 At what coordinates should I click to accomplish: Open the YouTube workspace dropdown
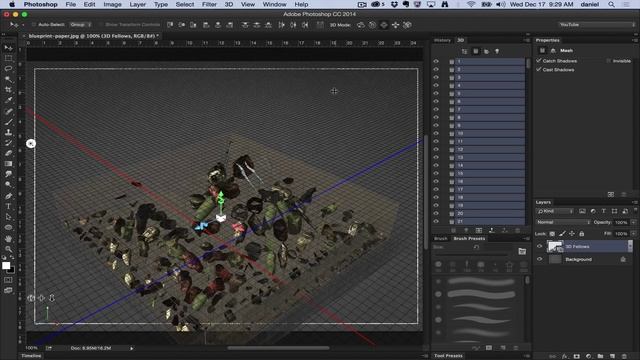597,25
